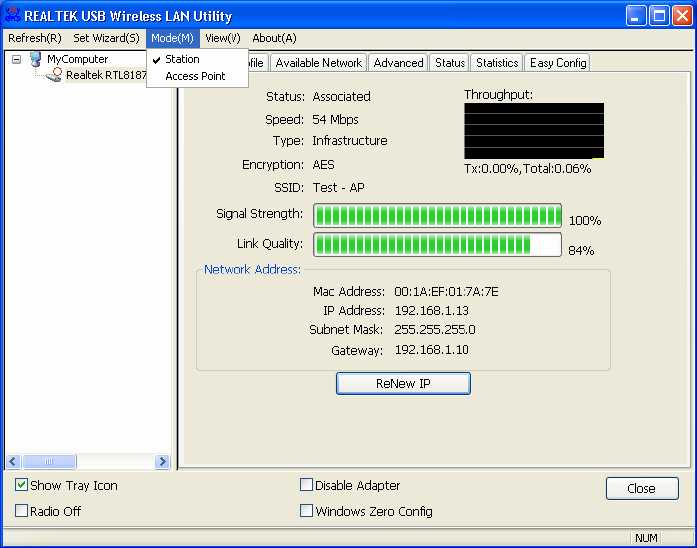Maximize the Realtek utility window

point(659,16)
